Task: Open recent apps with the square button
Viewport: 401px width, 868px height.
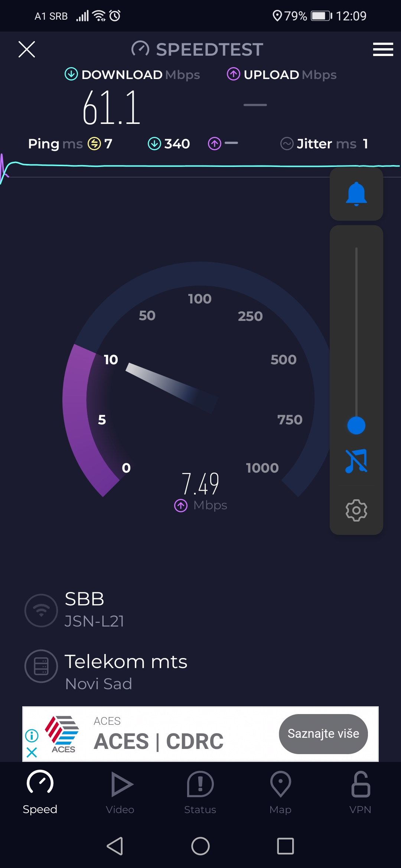Action: tap(285, 846)
